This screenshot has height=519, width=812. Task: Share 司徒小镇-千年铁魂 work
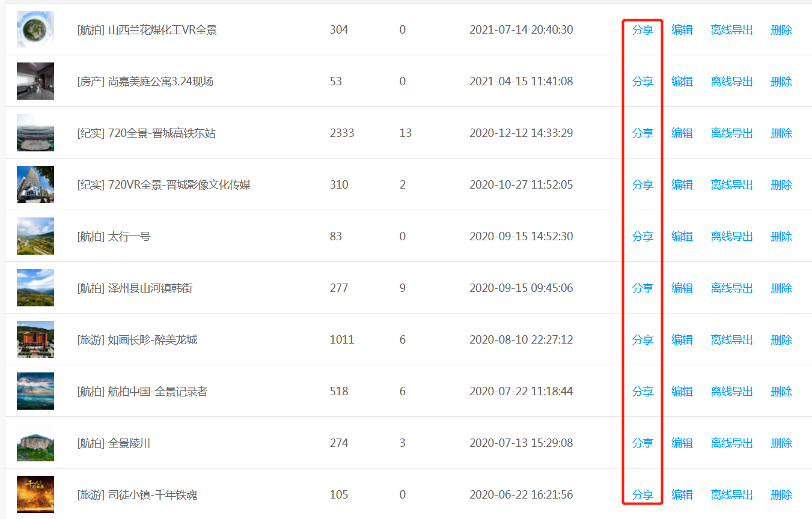pyautogui.click(x=643, y=495)
